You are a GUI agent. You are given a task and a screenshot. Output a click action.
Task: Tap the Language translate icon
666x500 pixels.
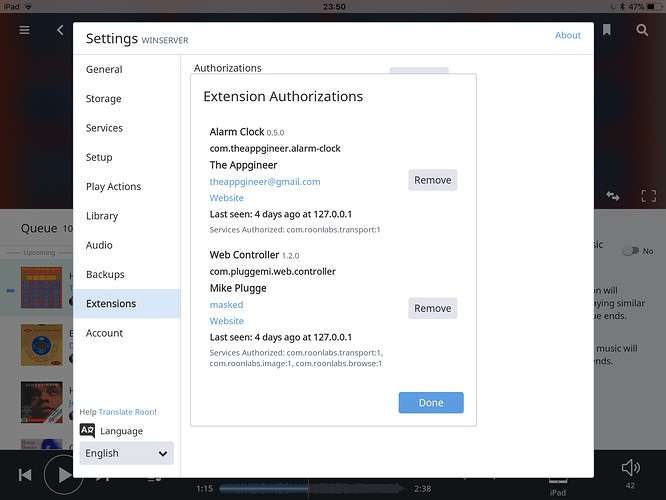point(87,431)
